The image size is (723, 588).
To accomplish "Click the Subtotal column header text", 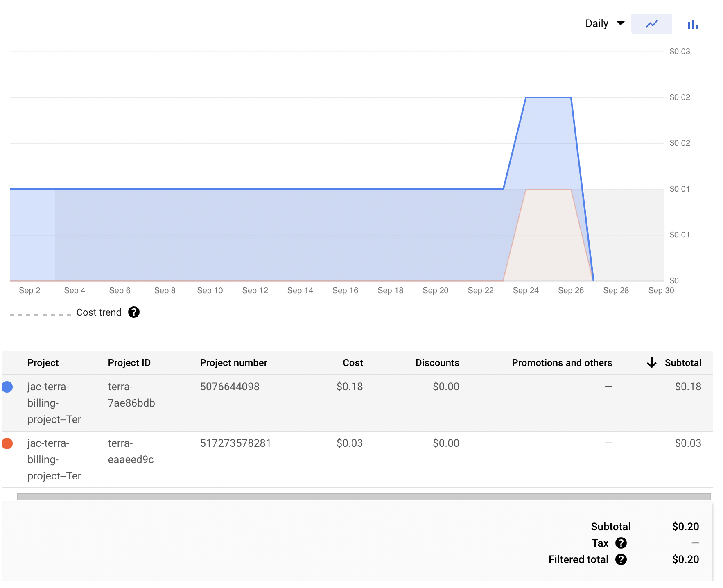I will point(683,363).
